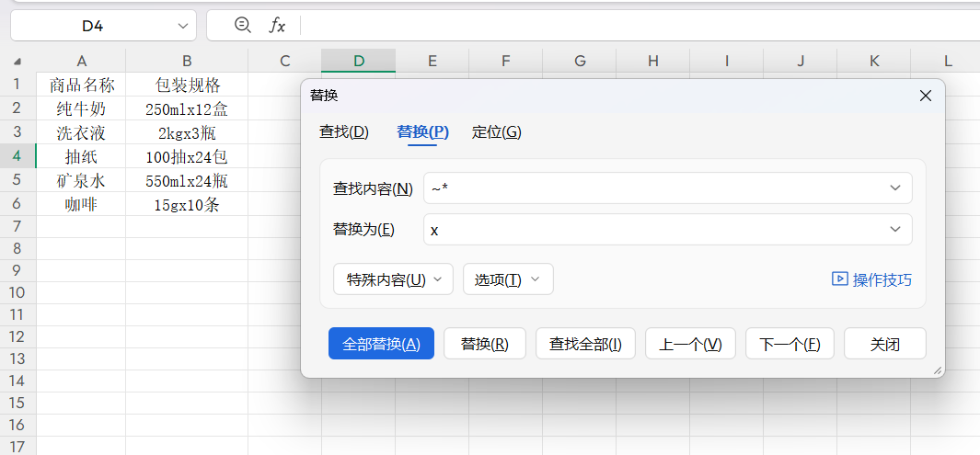Image resolution: width=980 pixels, height=455 pixels.
Task: Click into the formula bar input
Action: coord(640,26)
